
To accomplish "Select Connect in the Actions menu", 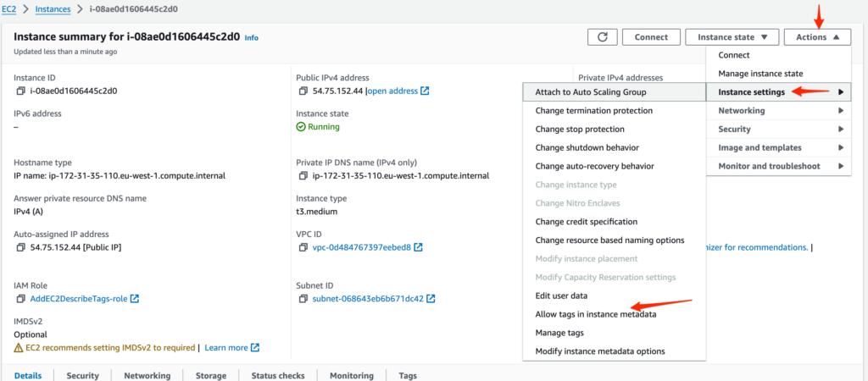I will (779, 55).
